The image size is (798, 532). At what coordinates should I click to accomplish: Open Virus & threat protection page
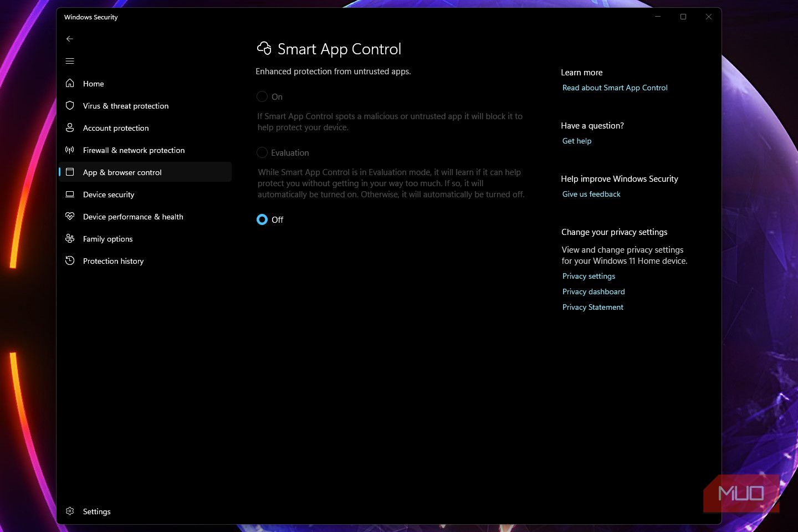point(145,105)
